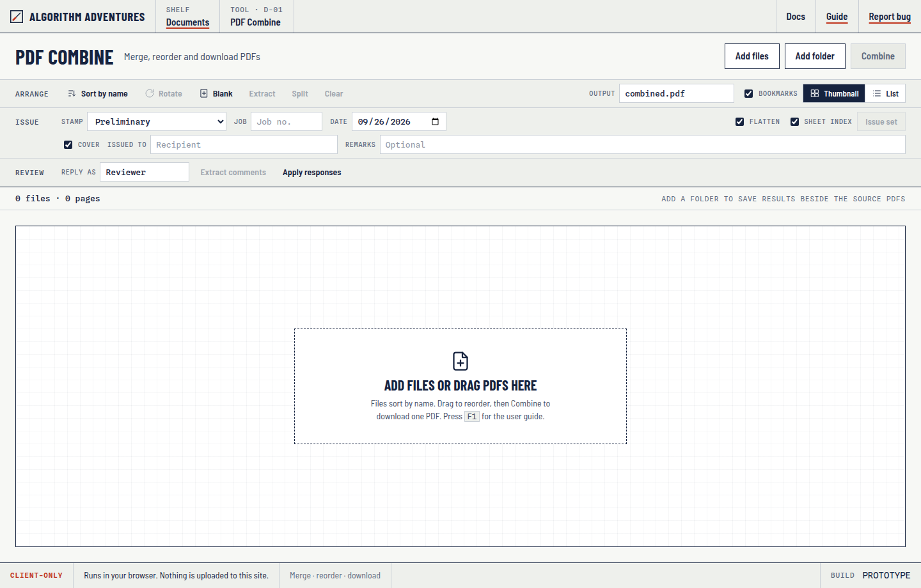
Task: Click the Issue set button
Action: coord(881,121)
